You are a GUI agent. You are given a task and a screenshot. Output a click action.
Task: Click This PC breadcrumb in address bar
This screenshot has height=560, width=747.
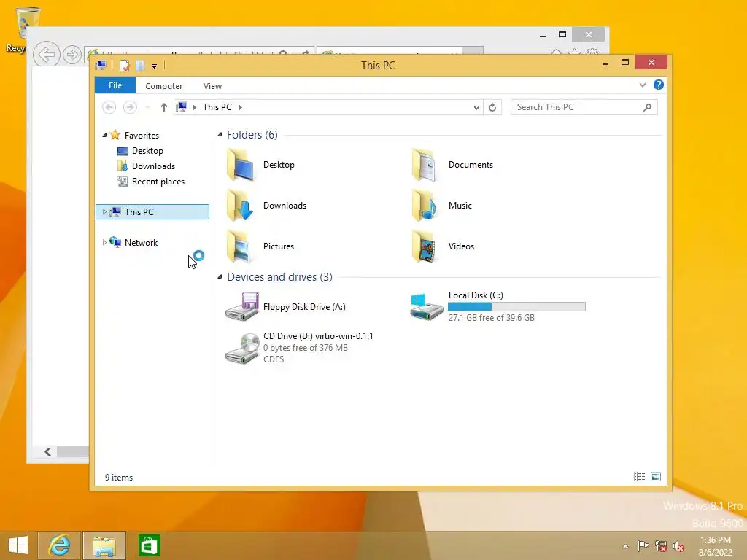pos(217,107)
